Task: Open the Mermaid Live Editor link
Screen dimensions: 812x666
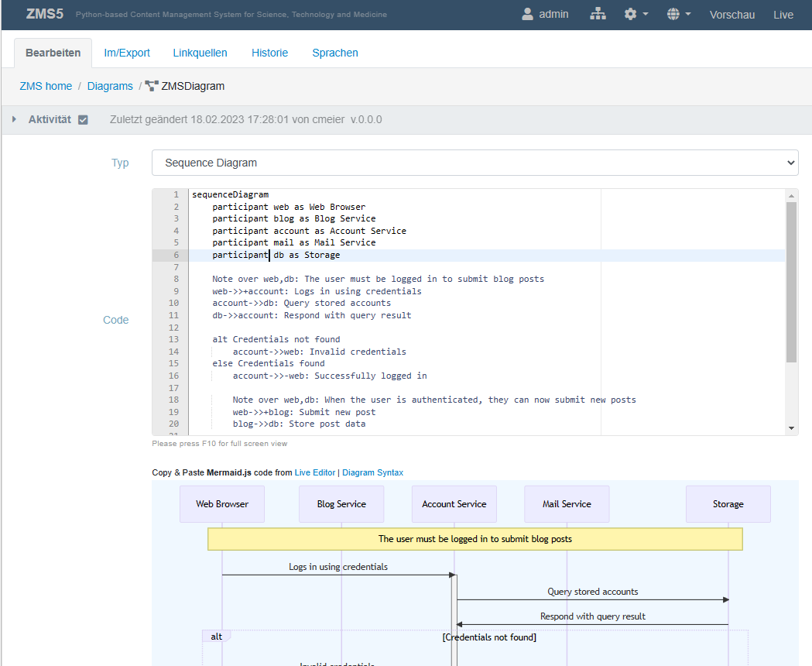Action: [315, 472]
